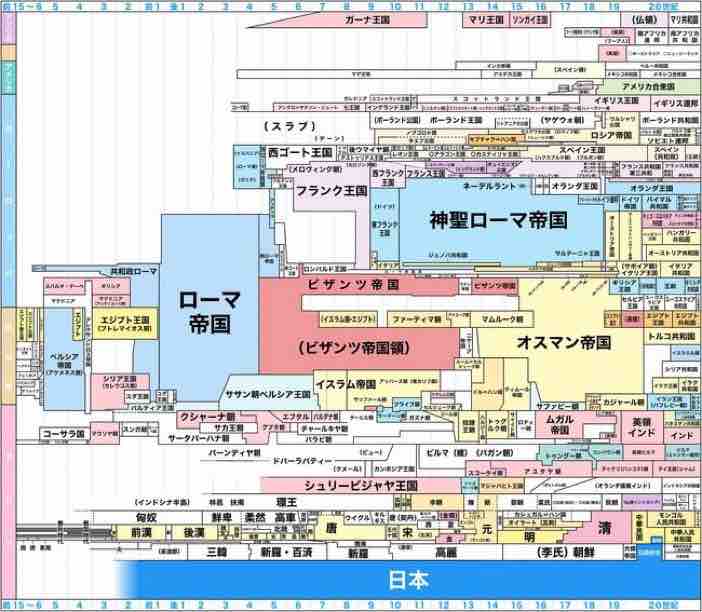
Task: Select the 三韓 label
Action: tap(217, 552)
